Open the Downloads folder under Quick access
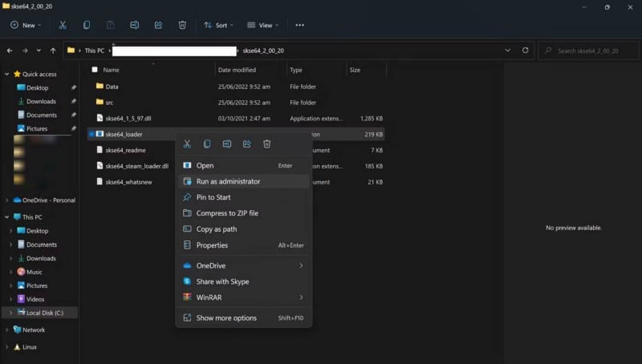Image resolution: width=642 pixels, height=364 pixels. coord(41,102)
